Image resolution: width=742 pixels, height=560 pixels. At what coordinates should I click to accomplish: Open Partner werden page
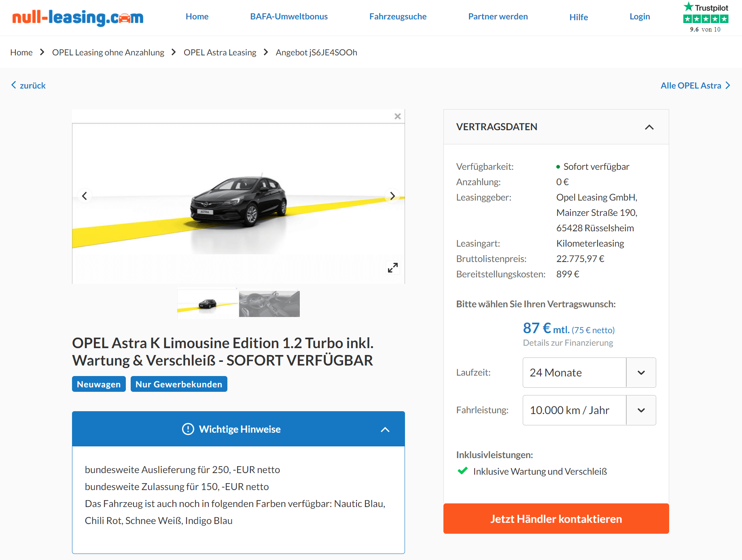[498, 17]
